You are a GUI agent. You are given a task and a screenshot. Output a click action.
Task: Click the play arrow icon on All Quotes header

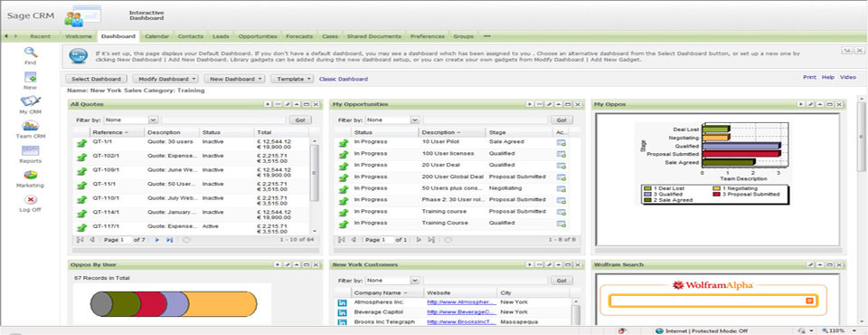tap(268, 104)
